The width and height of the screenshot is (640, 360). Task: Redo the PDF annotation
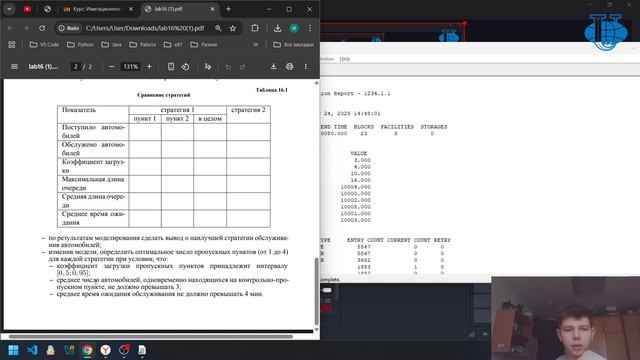[x=242, y=67]
